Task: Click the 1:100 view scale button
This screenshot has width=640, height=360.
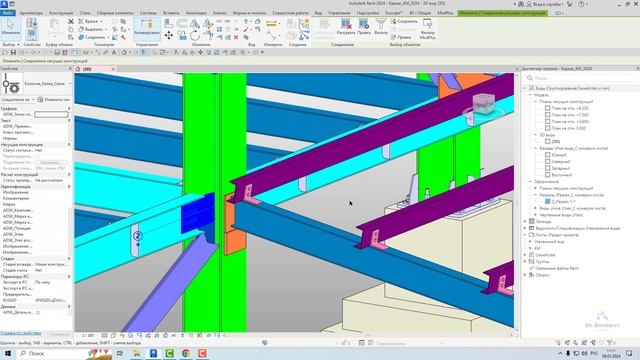Action: [88, 336]
